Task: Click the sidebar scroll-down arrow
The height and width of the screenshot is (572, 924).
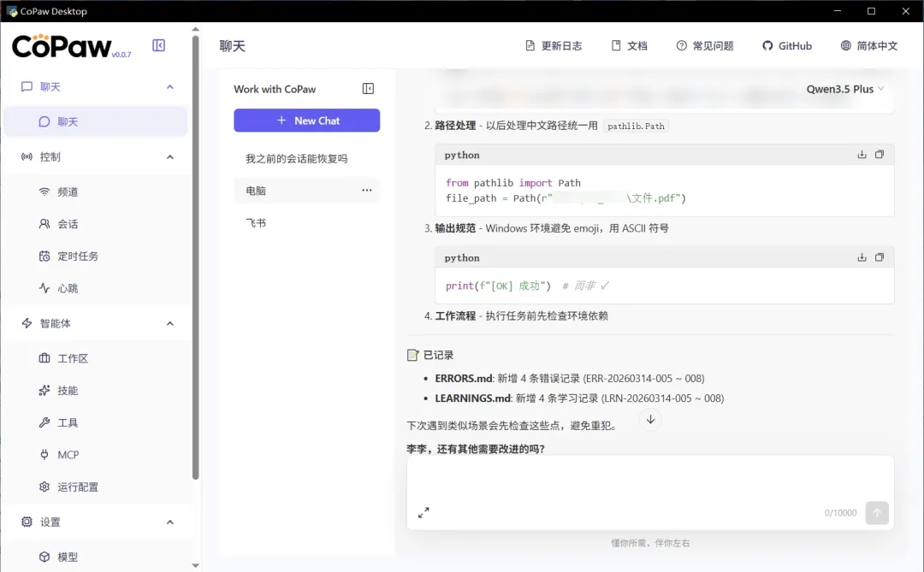Action: (195, 565)
